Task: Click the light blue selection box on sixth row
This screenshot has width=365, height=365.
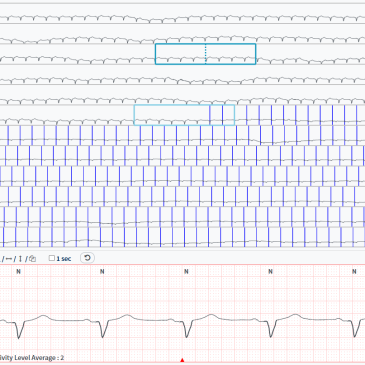Action: [x=184, y=115]
